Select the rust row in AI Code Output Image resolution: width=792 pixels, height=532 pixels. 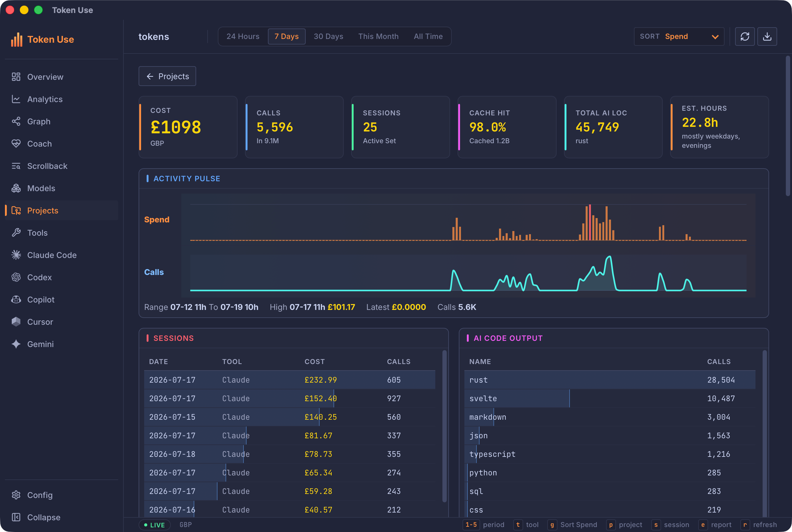pyautogui.click(x=610, y=380)
